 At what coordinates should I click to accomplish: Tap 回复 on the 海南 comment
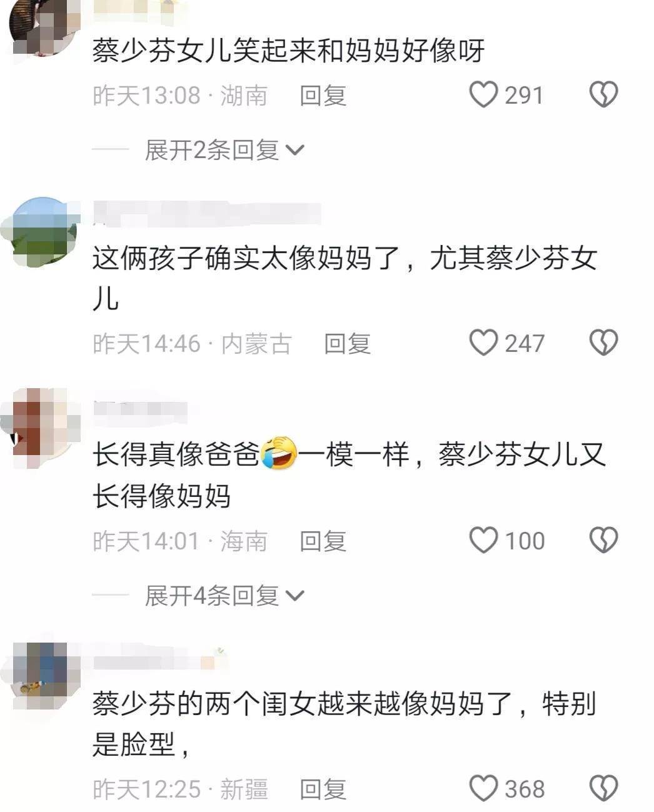click(x=323, y=541)
